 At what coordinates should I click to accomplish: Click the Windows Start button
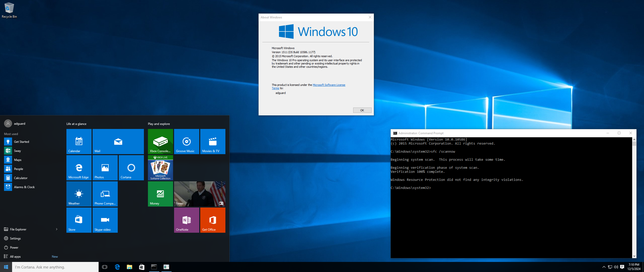pos(6,267)
